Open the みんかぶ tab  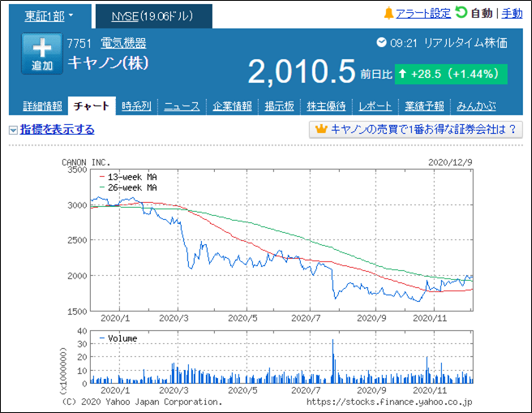click(476, 106)
